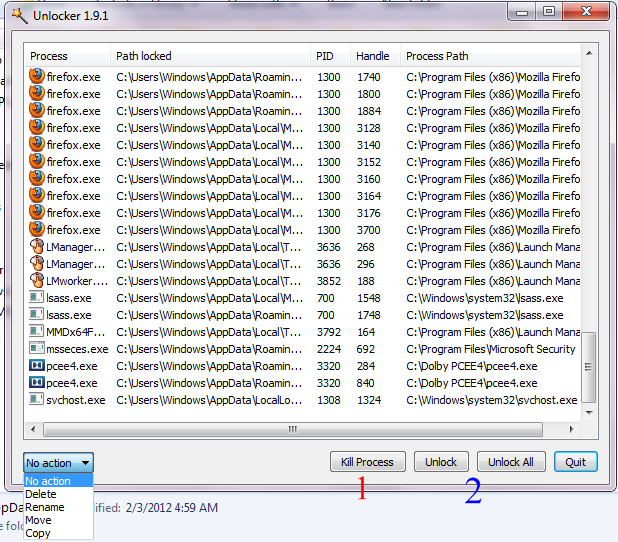The image size is (618, 542).
Task: Click the MMDx64F process name
Action: (76, 332)
